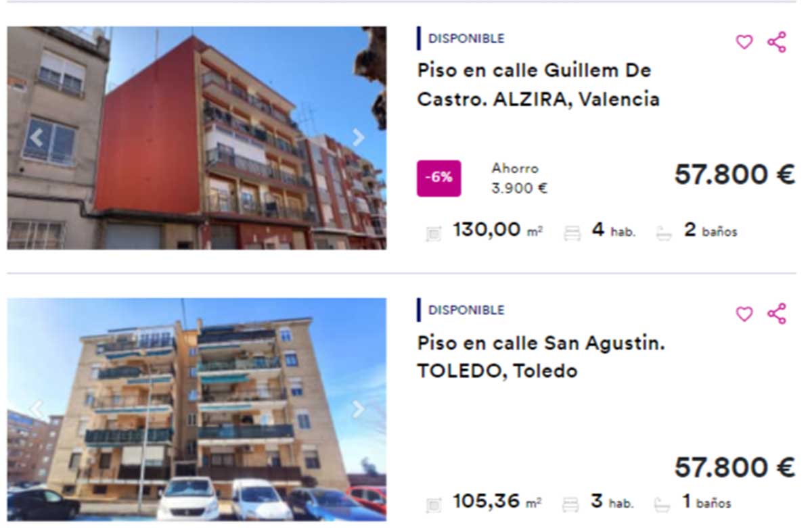Click the Toledo apartment block photo
Image resolution: width=812 pixels, height=528 pixels.
[197, 409]
